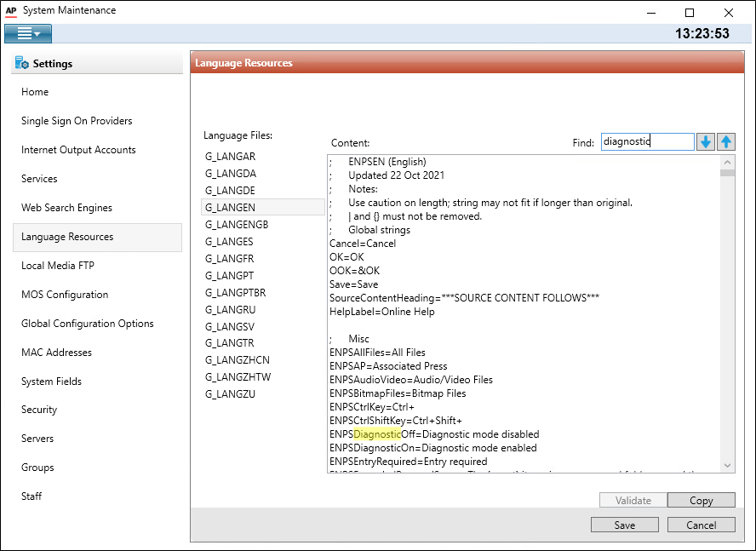
Task: Select the G_LANGPT language file
Action: (x=229, y=276)
